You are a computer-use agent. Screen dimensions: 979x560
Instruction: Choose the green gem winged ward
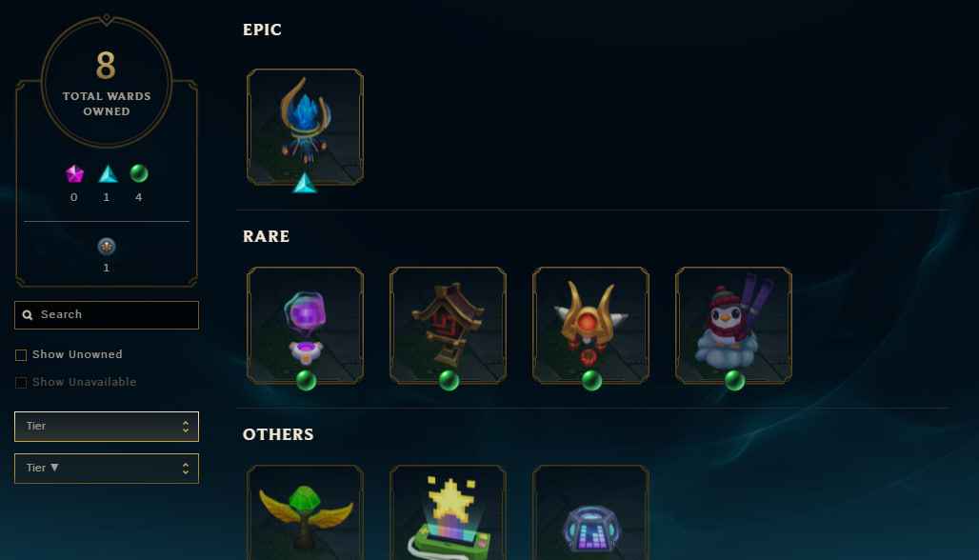305,512
